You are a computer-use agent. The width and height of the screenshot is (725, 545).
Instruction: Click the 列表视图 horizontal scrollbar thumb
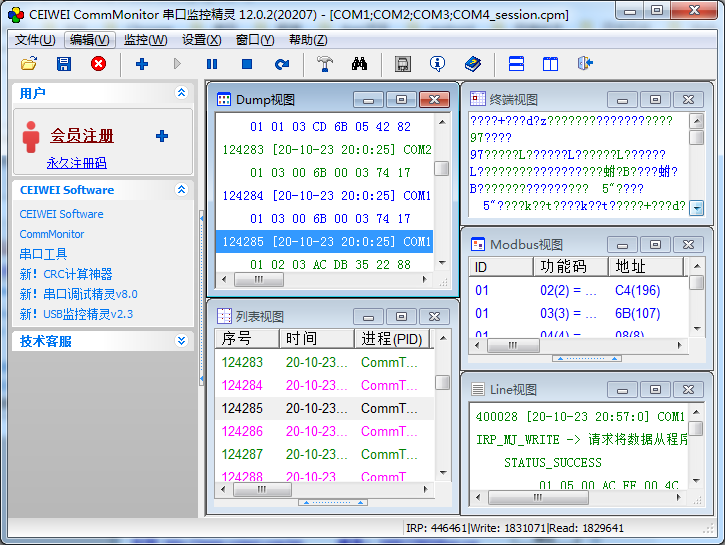click(x=262, y=489)
